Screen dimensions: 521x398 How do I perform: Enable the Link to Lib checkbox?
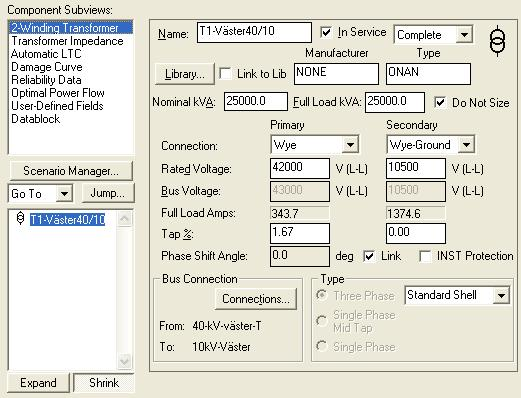(226, 74)
